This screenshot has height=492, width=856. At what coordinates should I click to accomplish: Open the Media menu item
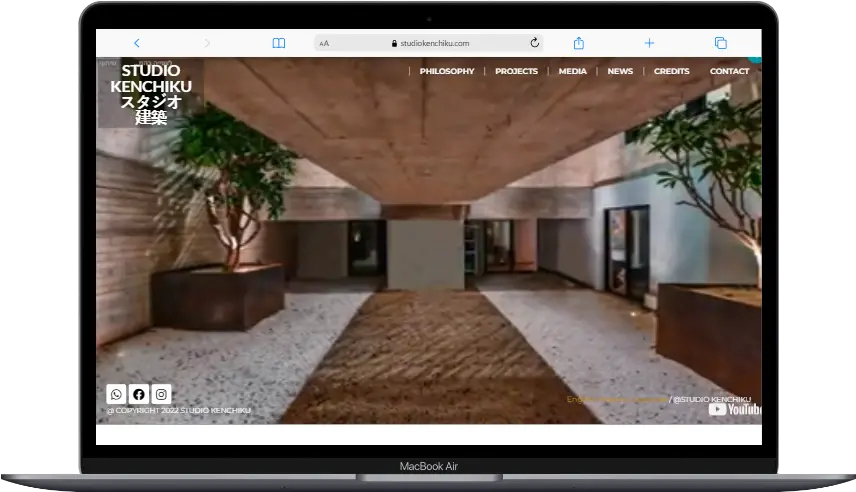pos(572,71)
